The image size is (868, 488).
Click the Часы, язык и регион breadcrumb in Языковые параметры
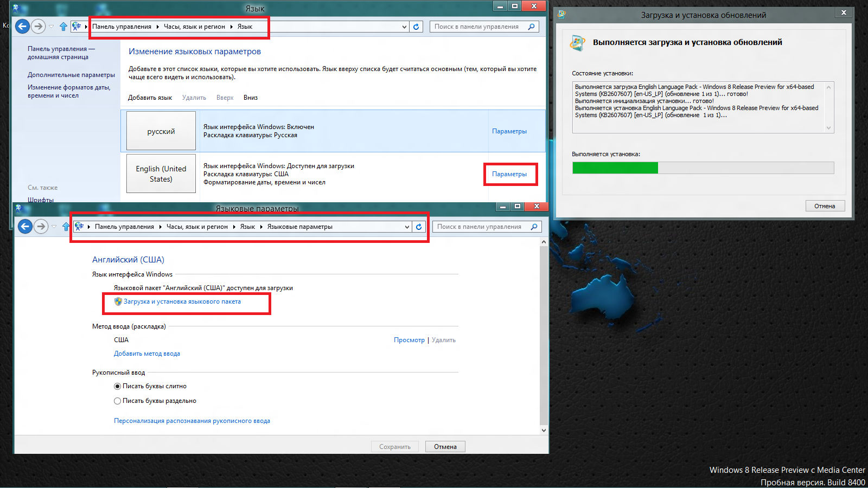[197, 227]
